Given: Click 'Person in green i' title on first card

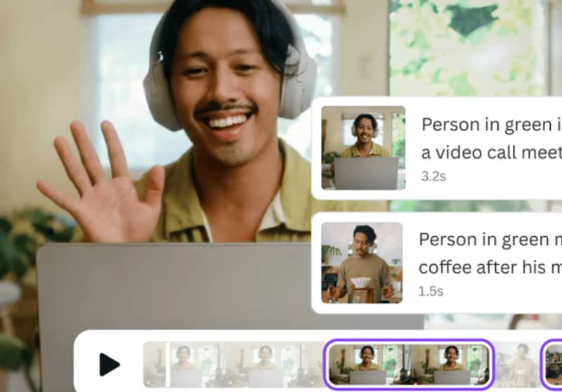Looking at the screenshot, I should (491, 125).
